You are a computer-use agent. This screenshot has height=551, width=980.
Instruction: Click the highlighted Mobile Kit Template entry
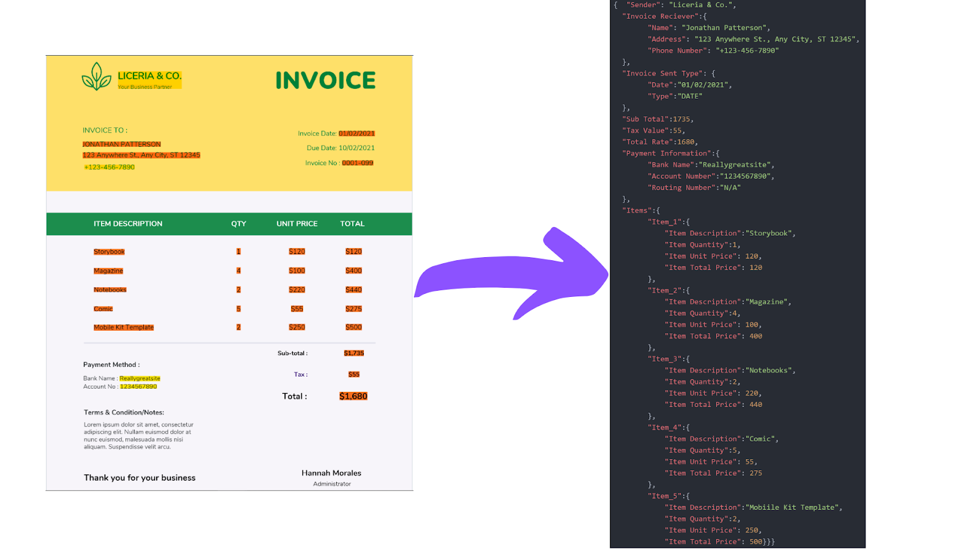[x=123, y=327]
